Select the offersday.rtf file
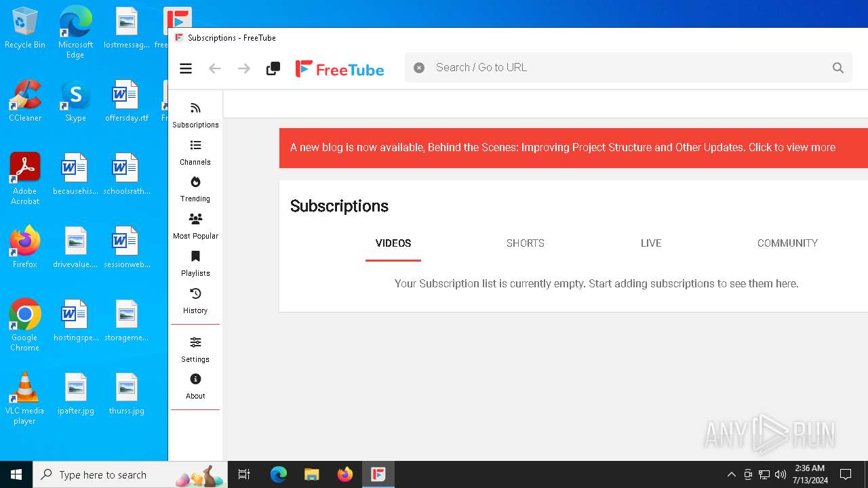 [x=126, y=101]
